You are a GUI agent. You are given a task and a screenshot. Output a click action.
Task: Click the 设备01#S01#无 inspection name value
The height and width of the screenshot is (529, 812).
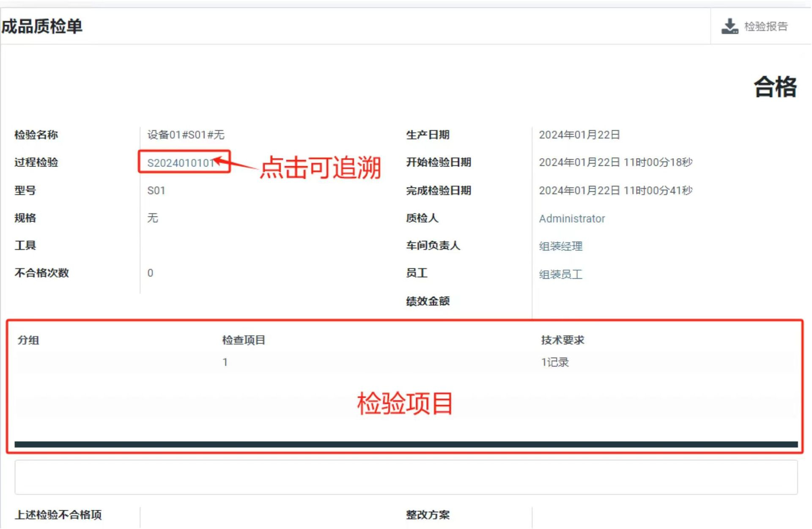pos(186,135)
